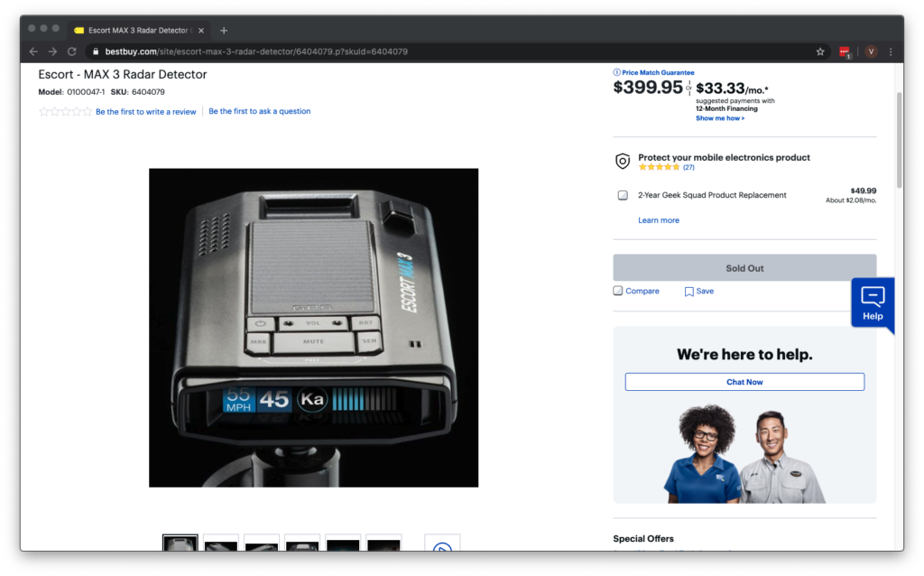Open the red extension icon in the toolbar
The height and width of the screenshot is (576, 924).
(x=845, y=51)
